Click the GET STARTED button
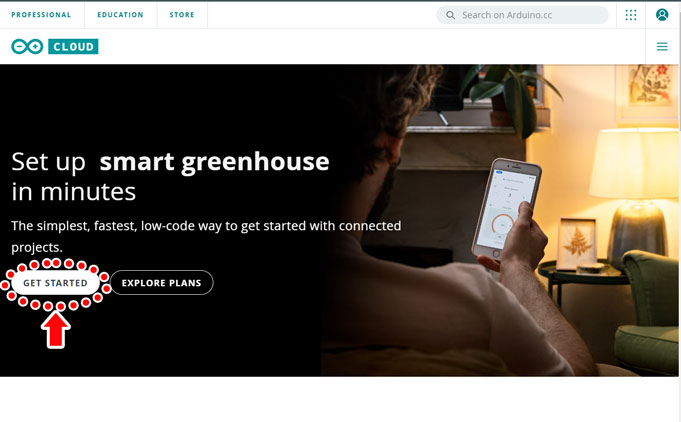The height and width of the screenshot is (422, 681). [56, 283]
